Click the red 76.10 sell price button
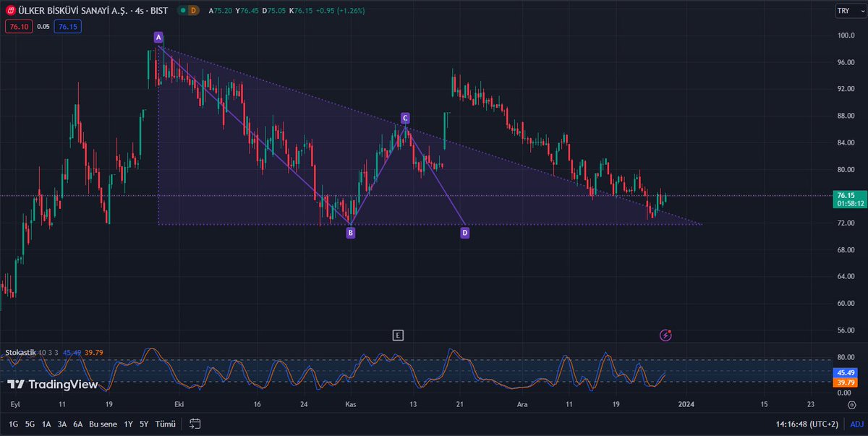The height and width of the screenshot is (436, 868). point(18,27)
